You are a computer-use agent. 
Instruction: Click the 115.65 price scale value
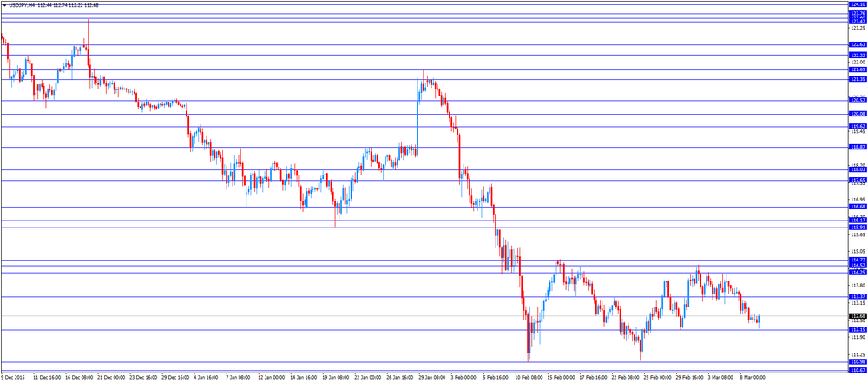click(858, 234)
